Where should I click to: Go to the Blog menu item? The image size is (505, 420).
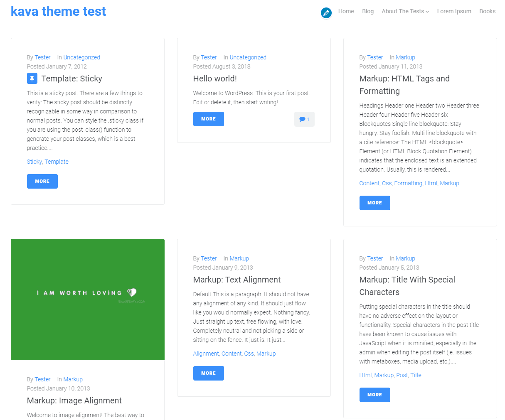coord(367,11)
